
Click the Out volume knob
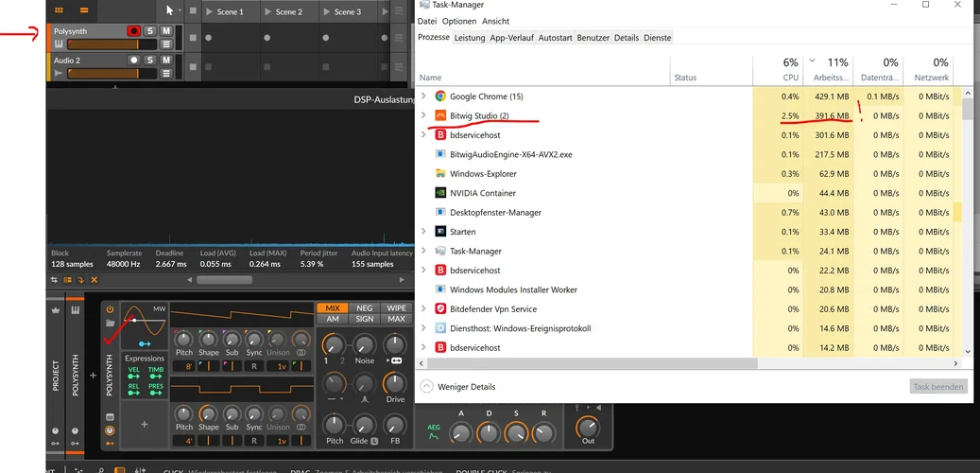point(588,426)
